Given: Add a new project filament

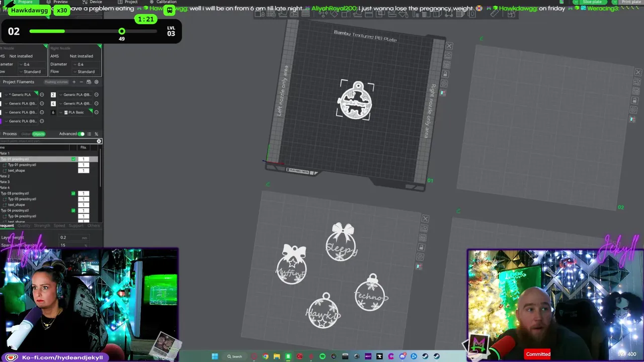Looking at the screenshot, I should tap(74, 82).
